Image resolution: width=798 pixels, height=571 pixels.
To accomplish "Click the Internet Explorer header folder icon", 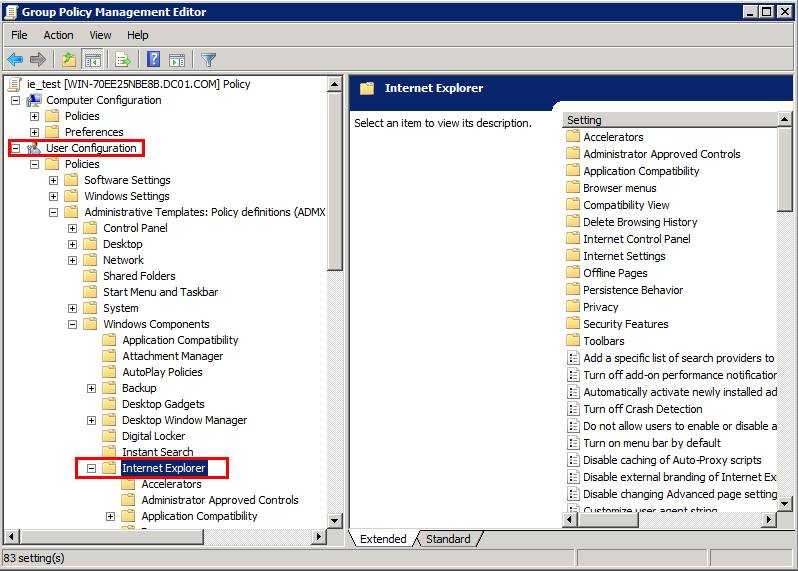I will pos(367,88).
